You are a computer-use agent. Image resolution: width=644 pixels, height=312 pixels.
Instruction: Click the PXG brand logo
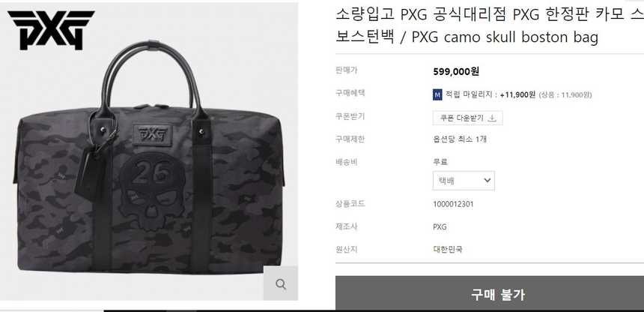52,30
